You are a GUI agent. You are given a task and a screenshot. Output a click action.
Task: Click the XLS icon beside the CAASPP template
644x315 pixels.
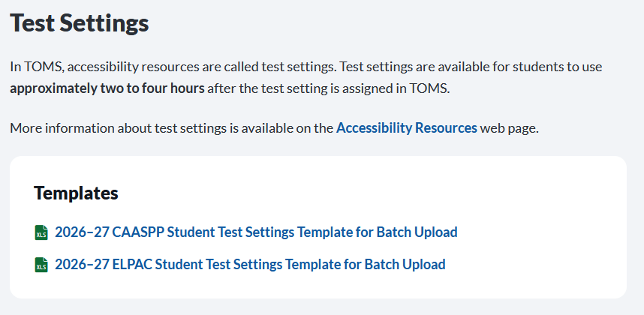tap(41, 232)
